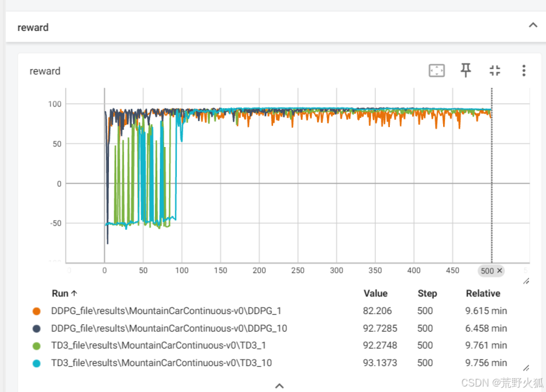The height and width of the screenshot is (392, 546).
Task: Click the Step column header
Action: [x=427, y=293]
